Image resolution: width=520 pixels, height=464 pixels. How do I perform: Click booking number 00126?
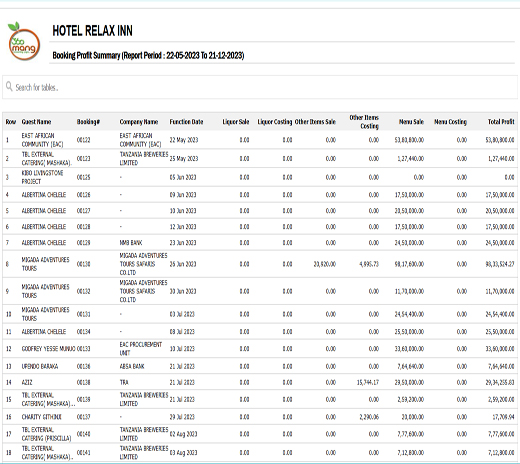click(x=83, y=195)
